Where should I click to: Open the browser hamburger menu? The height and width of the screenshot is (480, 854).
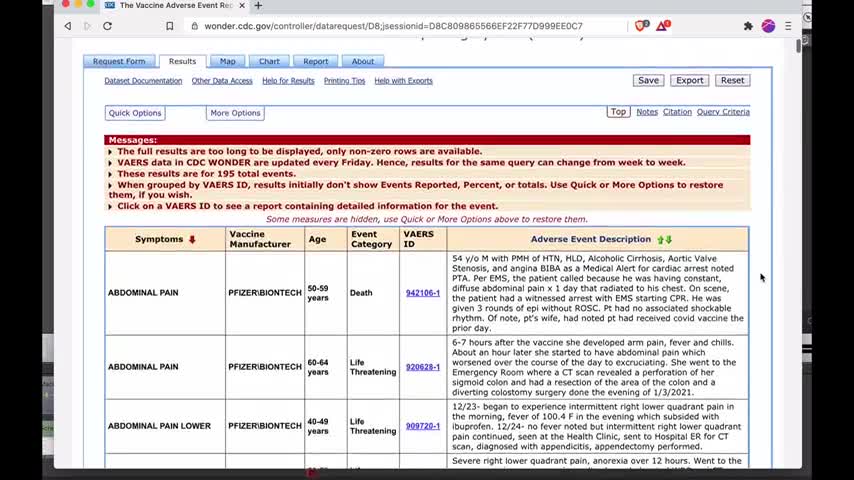788,26
